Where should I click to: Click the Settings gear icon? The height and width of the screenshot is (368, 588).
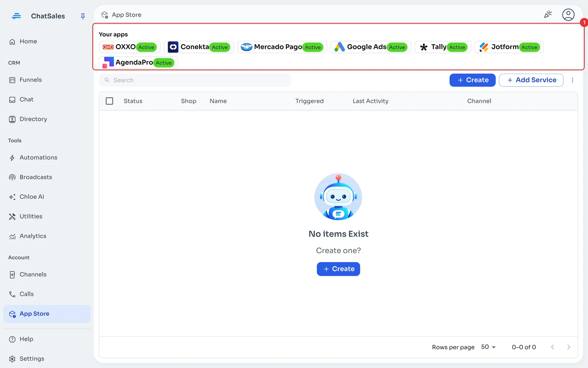coord(12,359)
